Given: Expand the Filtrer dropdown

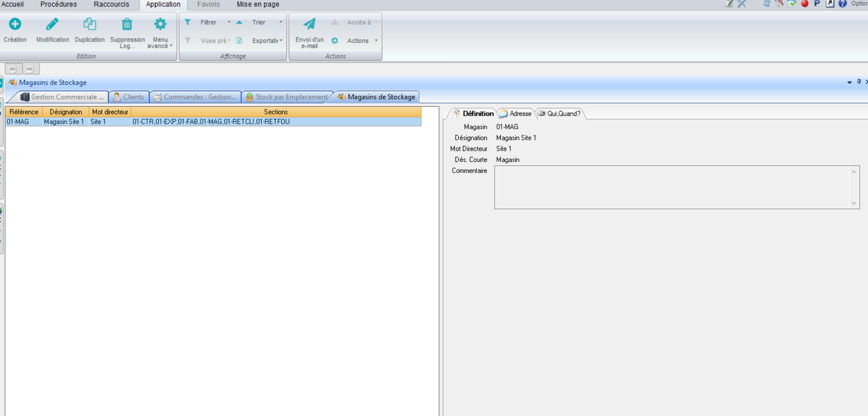Looking at the screenshot, I should [x=229, y=22].
